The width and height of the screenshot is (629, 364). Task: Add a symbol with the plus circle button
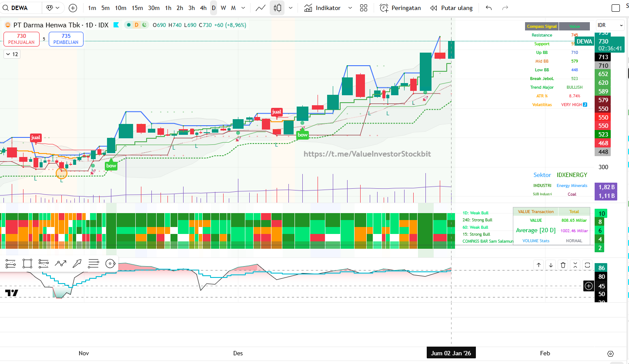[x=73, y=8]
